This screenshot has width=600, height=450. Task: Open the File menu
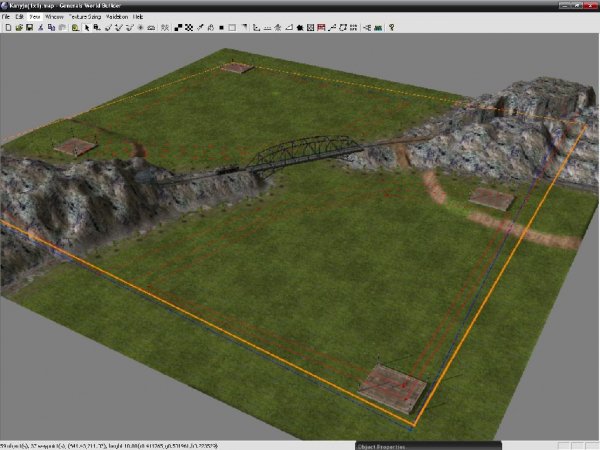6,17
